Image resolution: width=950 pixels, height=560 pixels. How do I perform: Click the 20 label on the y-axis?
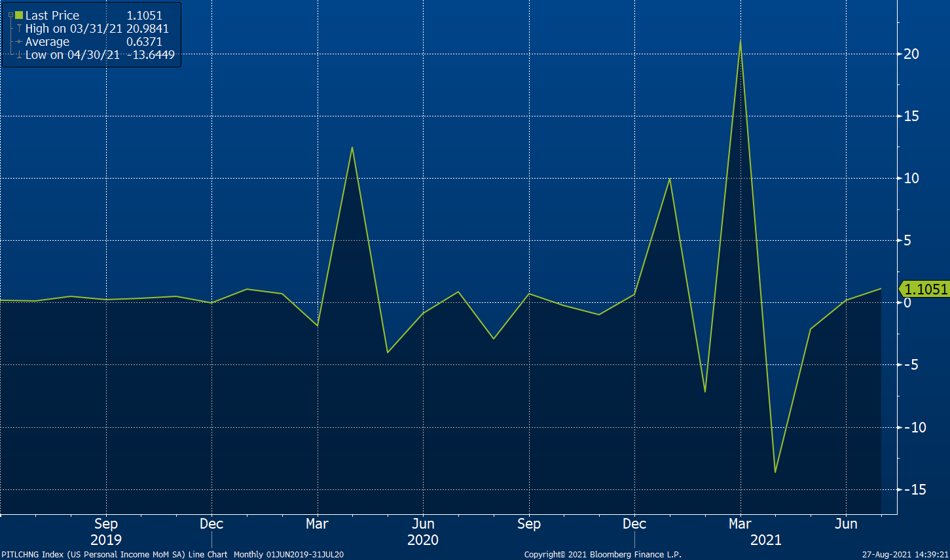[911, 54]
